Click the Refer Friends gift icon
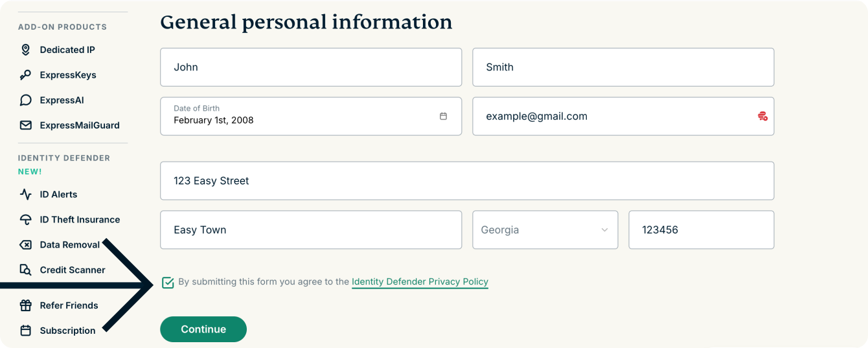 [26, 305]
